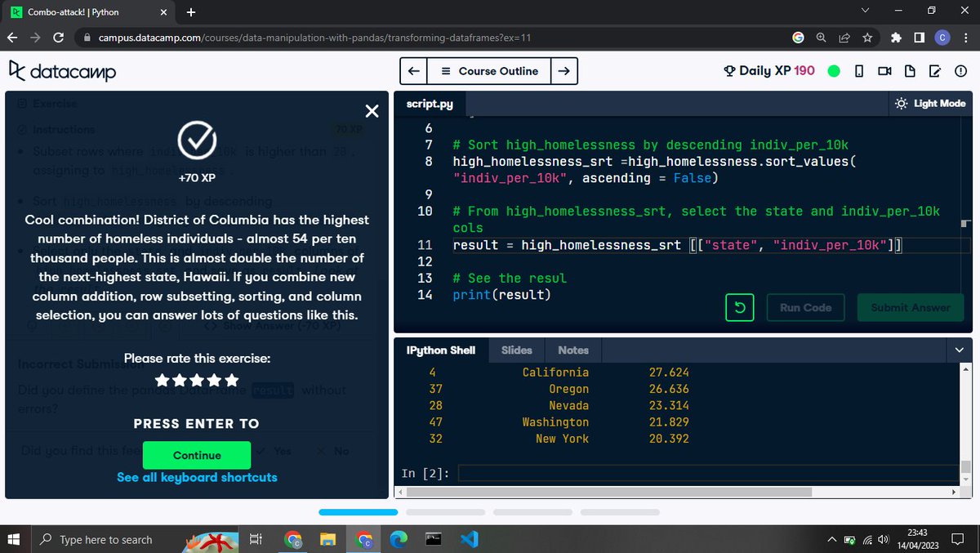Viewport: 980px width, 553px height.
Task: Open File Explorer from taskbar
Action: point(328,539)
